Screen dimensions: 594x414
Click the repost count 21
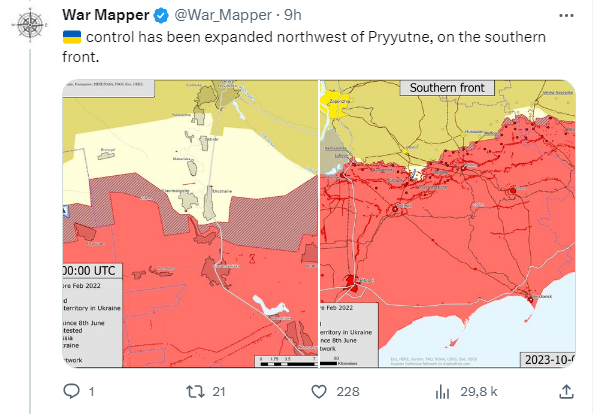coord(219,392)
